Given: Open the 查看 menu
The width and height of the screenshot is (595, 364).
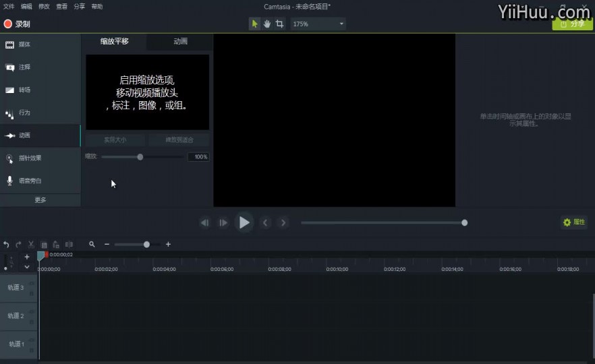Looking at the screenshot, I should pos(61,7).
